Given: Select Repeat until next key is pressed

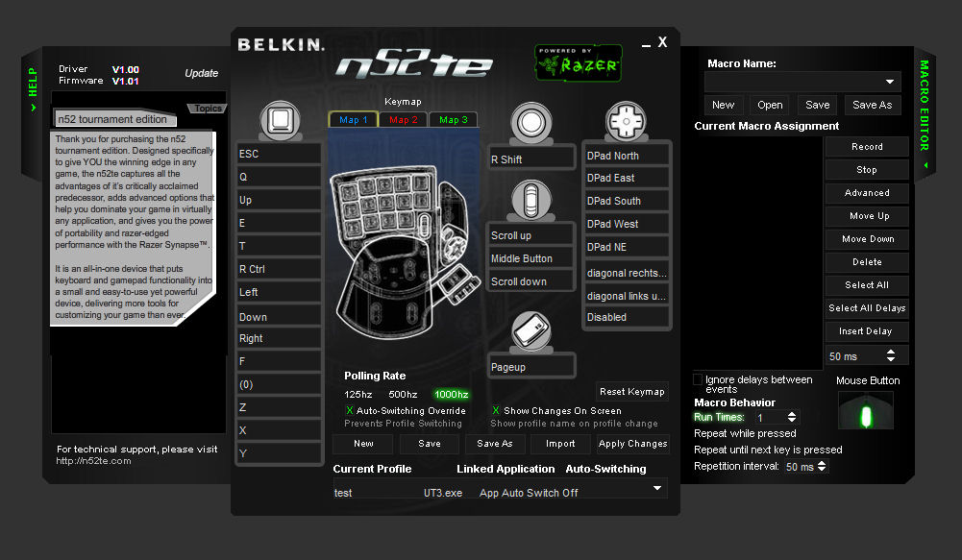Looking at the screenshot, I should point(768,450).
